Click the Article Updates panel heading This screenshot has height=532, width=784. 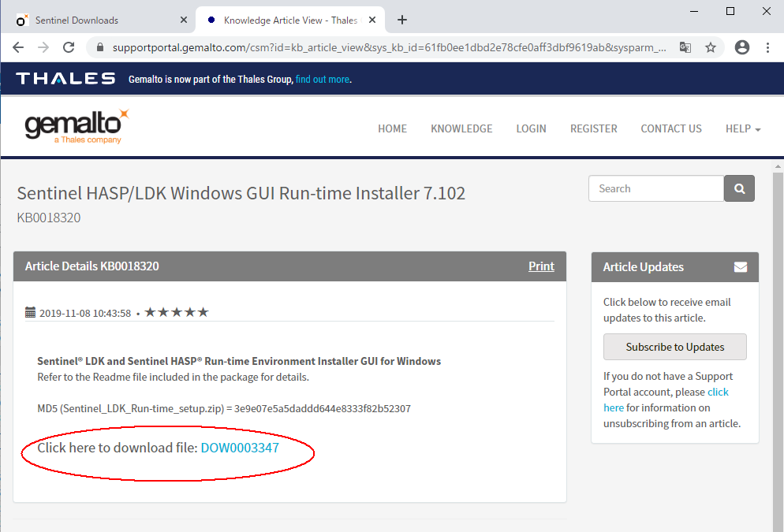click(x=643, y=266)
